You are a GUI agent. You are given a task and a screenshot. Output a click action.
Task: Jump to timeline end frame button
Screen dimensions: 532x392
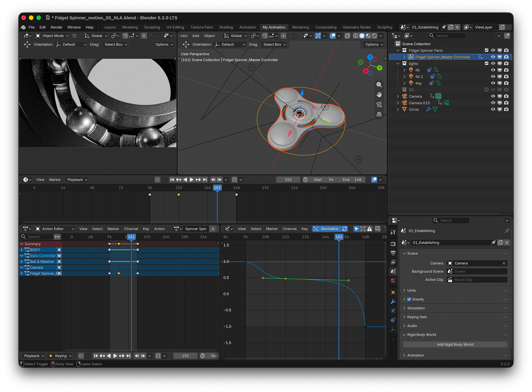(205, 180)
